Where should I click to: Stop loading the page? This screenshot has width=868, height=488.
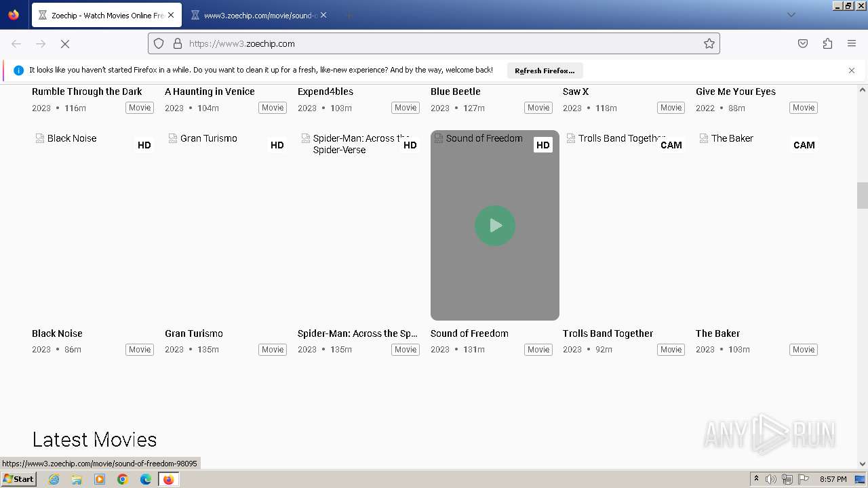pos(65,43)
